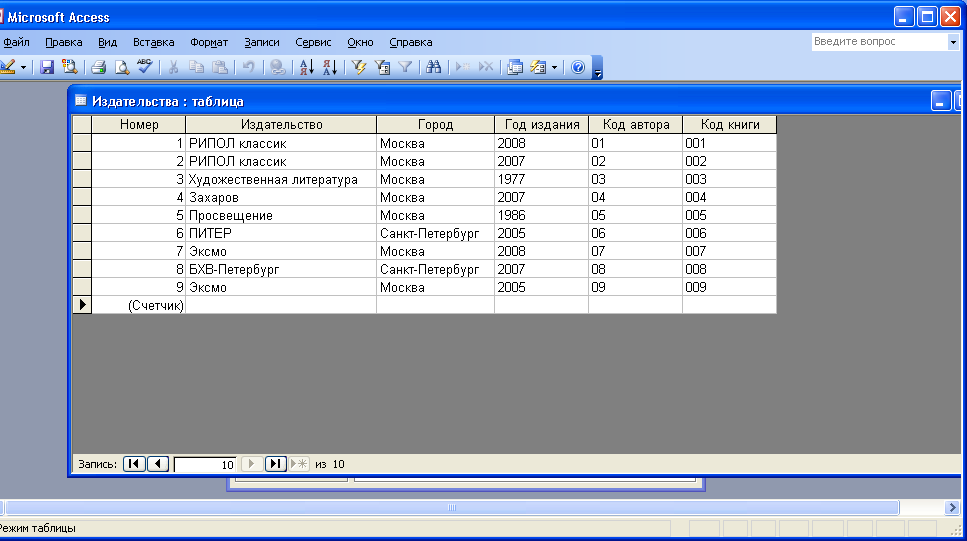Select the Издательство column header
This screenshot has width=967, height=541.
click(x=281, y=125)
